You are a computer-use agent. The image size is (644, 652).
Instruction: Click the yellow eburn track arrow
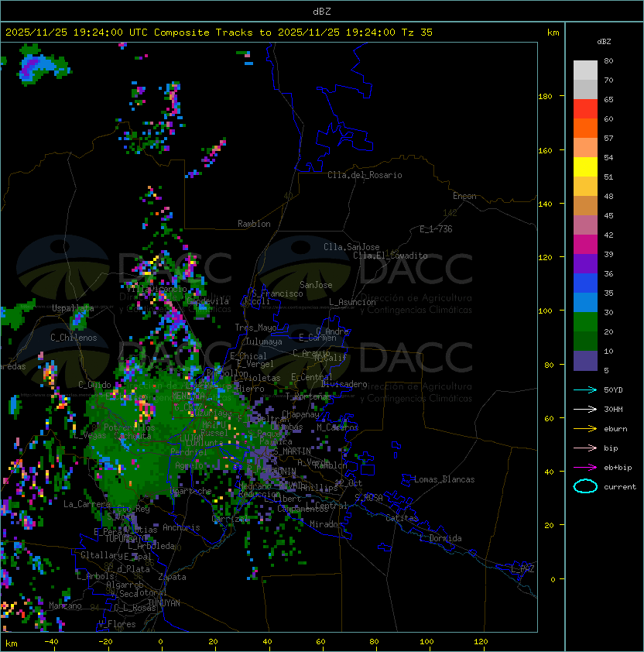pos(585,428)
